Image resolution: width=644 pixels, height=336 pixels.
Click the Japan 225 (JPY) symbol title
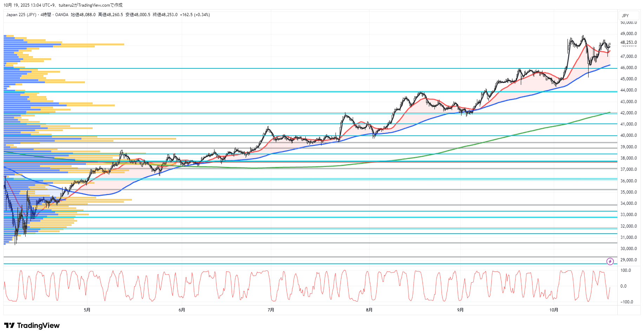21,15
